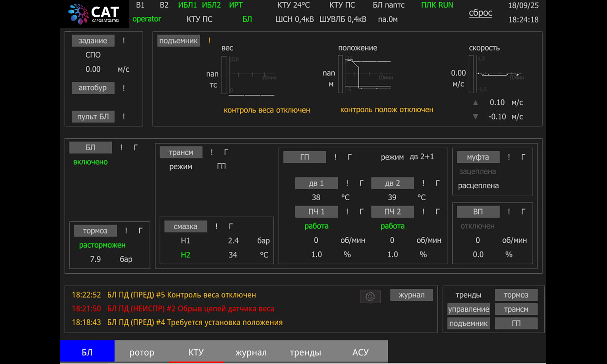Switch to the АСУ tab
The height and width of the screenshot is (364, 607).
[x=360, y=352]
